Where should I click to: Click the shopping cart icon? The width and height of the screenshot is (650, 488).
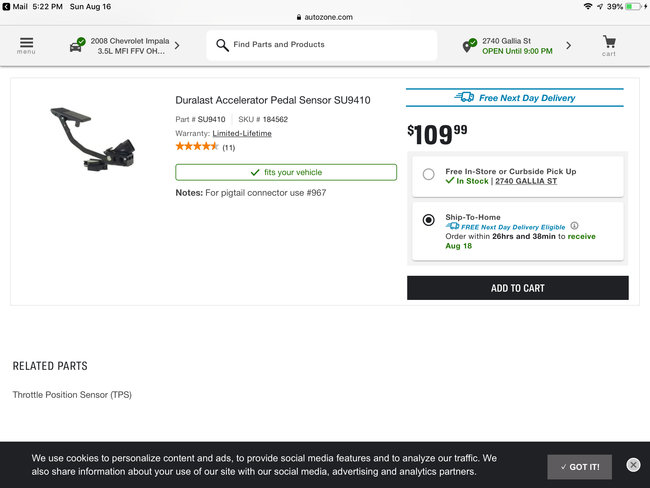(x=609, y=45)
